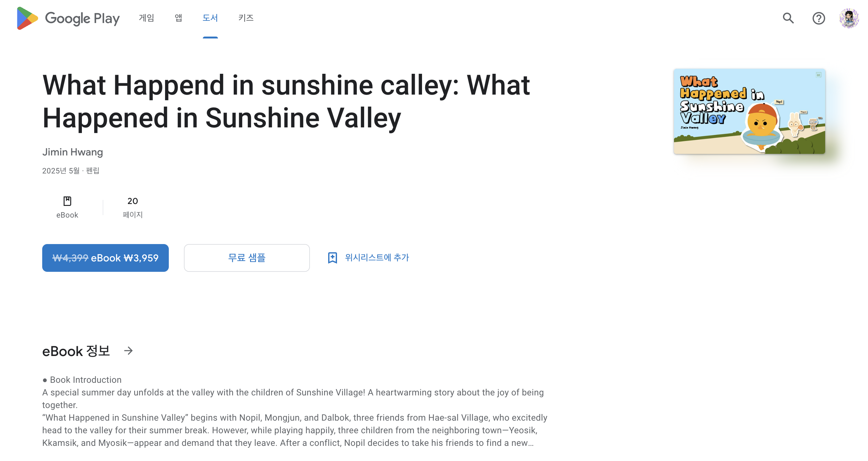This screenshot has width=868, height=461.
Task: Switch to the 앱 tab
Action: point(178,18)
